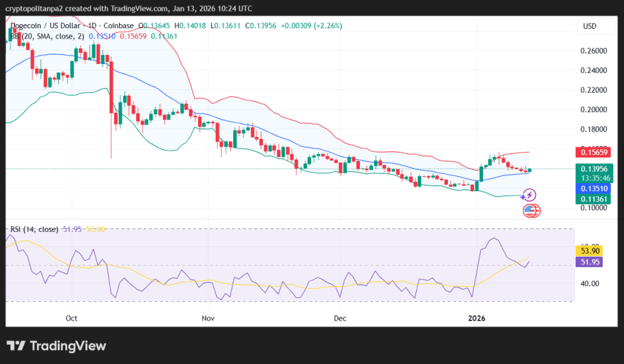
Task: Click the green 0.11361 lower band label
Action: click(x=592, y=200)
